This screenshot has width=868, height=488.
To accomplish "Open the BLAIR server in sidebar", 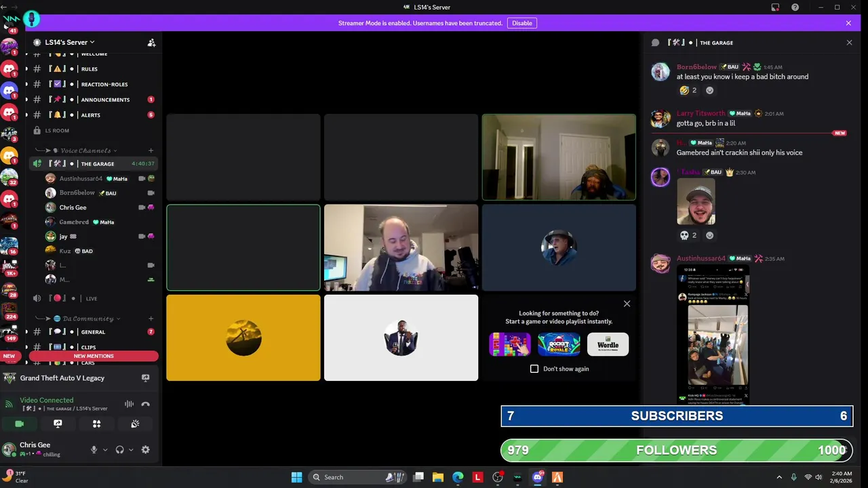I will (x=9, y=134).
